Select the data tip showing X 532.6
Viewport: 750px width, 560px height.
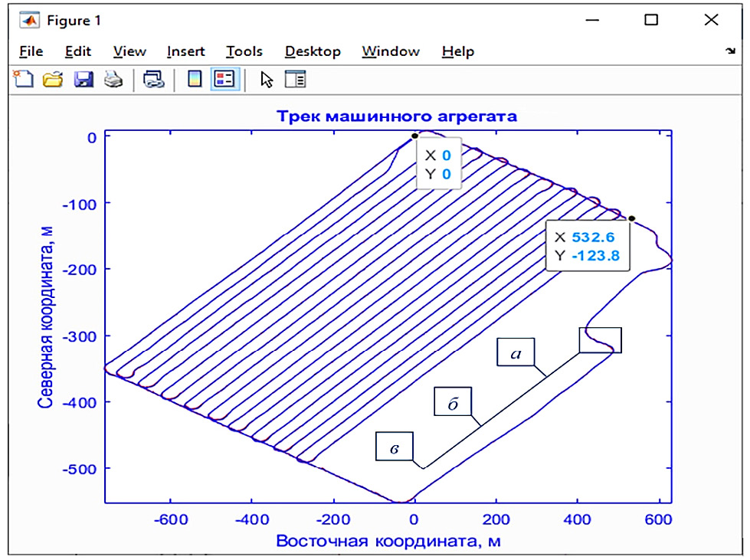pos(588,246)
